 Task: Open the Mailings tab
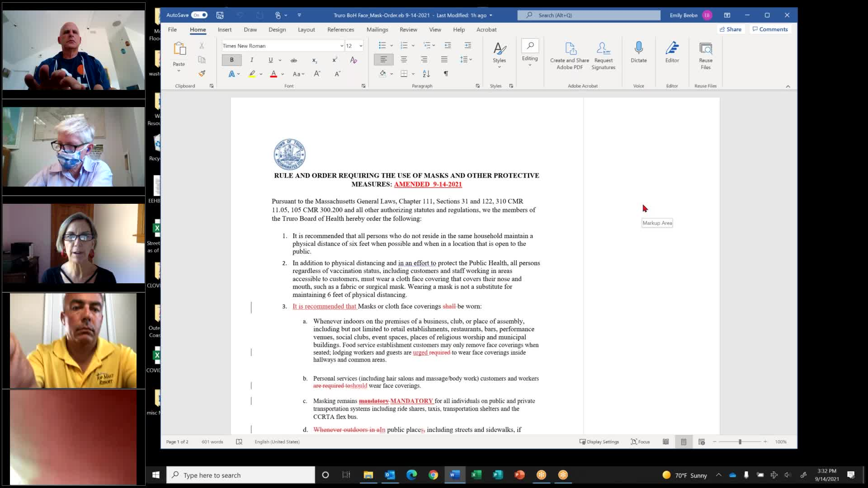377,30
